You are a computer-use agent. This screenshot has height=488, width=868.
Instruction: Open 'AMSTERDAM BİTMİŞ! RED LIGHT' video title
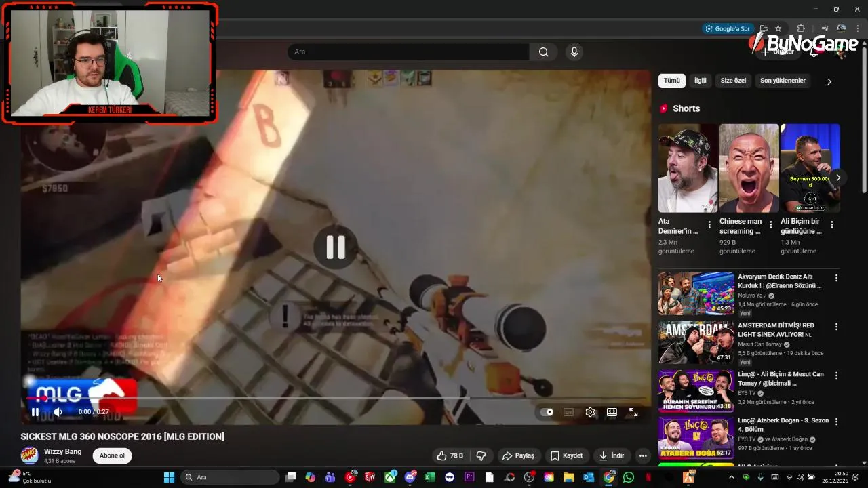[x=776, y=330]
